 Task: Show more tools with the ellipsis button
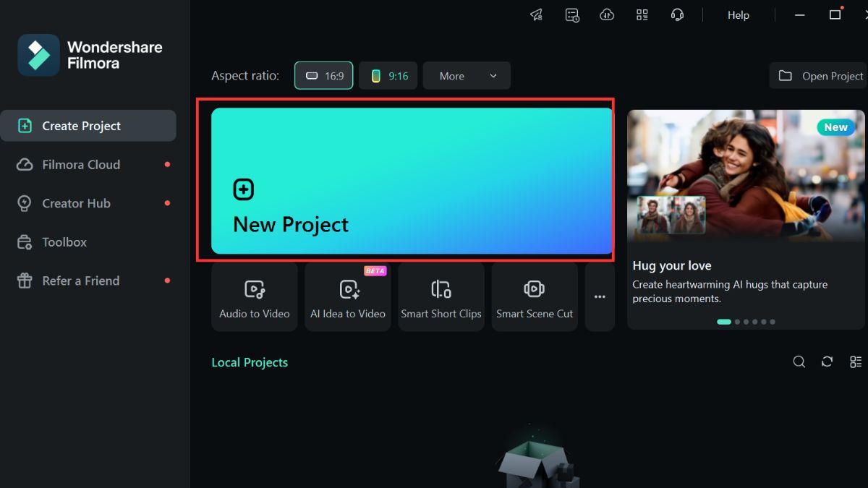(x=600, y=297)
